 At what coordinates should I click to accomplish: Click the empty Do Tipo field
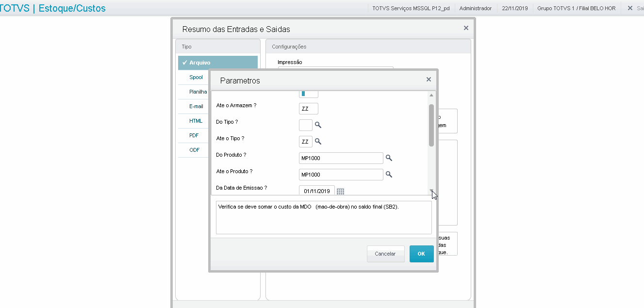tap(306, 125)
